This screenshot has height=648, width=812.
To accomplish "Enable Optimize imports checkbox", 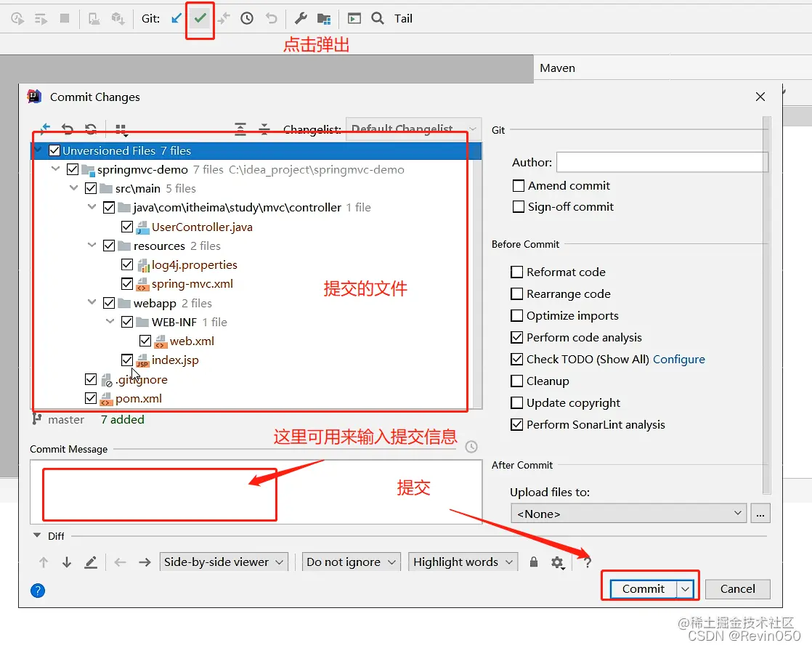I will pos(517,315).
